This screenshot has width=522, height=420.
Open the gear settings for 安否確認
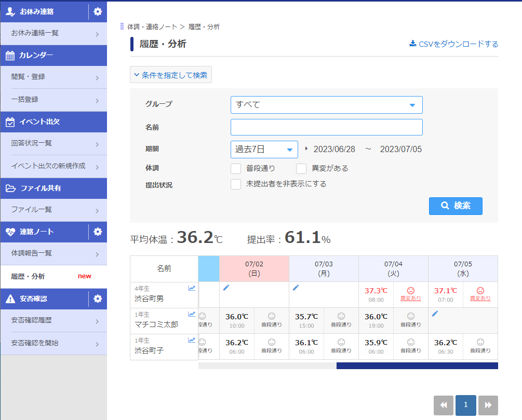pyautogui.click(x=98, y=299)
